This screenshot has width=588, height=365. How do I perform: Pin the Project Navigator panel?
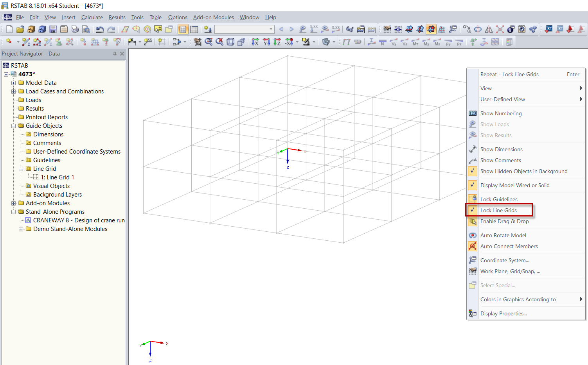point(115,54)
